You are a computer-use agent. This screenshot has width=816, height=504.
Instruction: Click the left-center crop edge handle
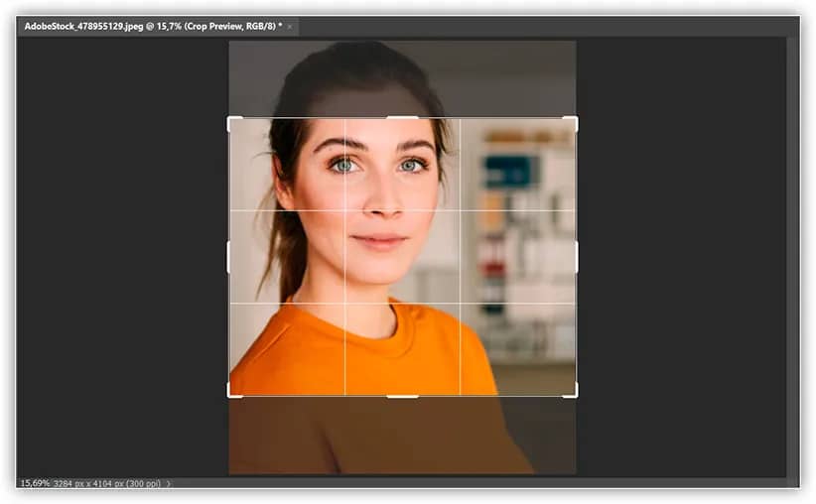229,257
